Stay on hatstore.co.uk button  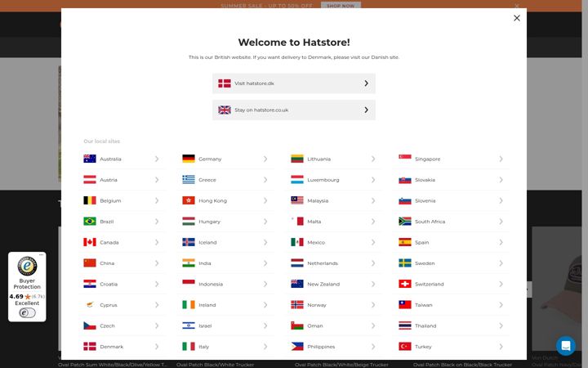click(x=294, y=110)
